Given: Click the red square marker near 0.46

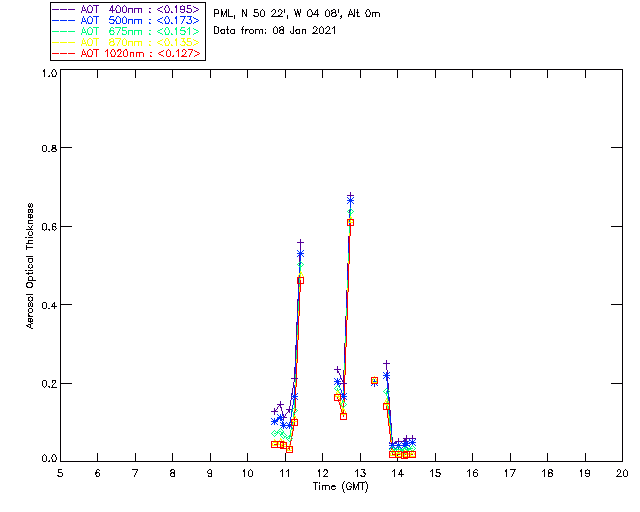Looking at the screenshot, I should click(x=300, y=280).
